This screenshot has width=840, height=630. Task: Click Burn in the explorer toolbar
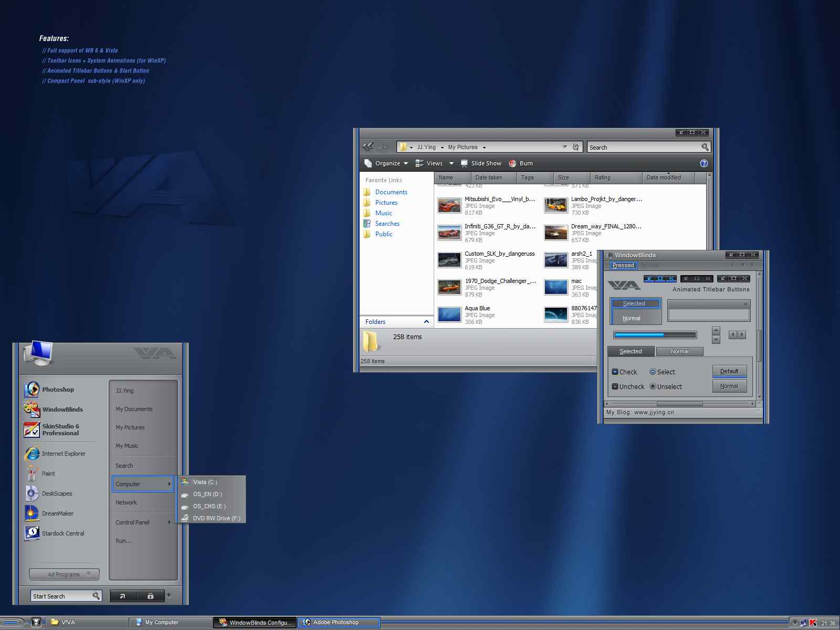pos(521,163)
